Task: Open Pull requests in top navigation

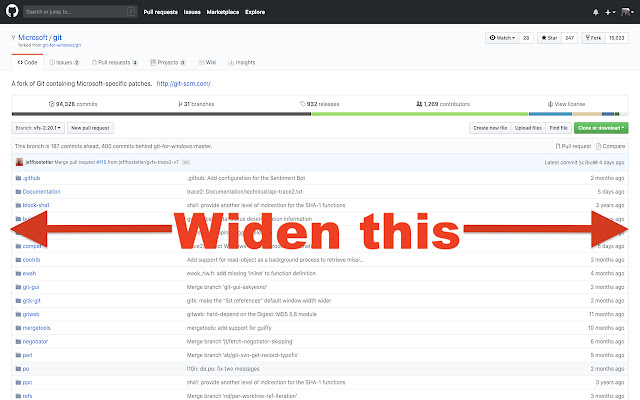Action: 160,12
